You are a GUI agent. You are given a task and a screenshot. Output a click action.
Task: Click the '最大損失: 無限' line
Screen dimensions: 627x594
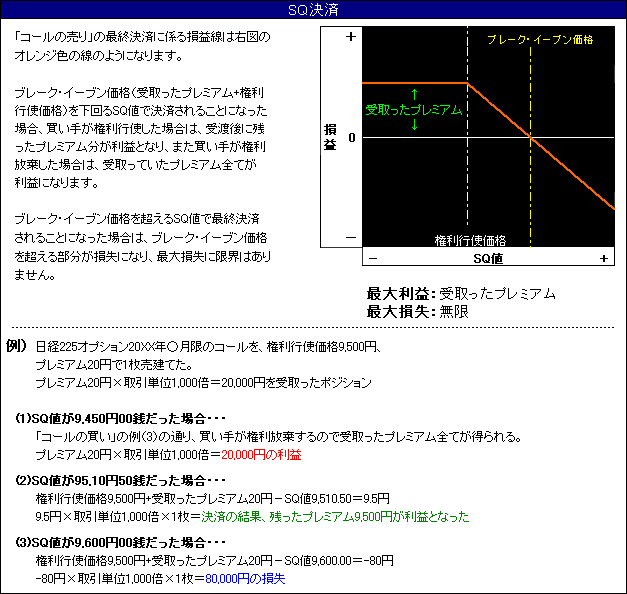pyautogui.click(x=417, y=312)
